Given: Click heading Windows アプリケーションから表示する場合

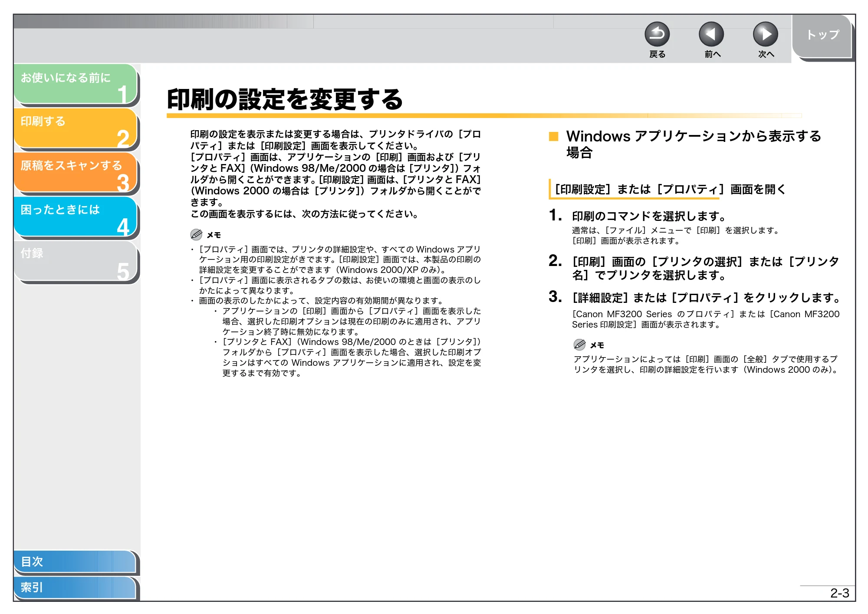Looking at the screenshot, I should [694, 144].
